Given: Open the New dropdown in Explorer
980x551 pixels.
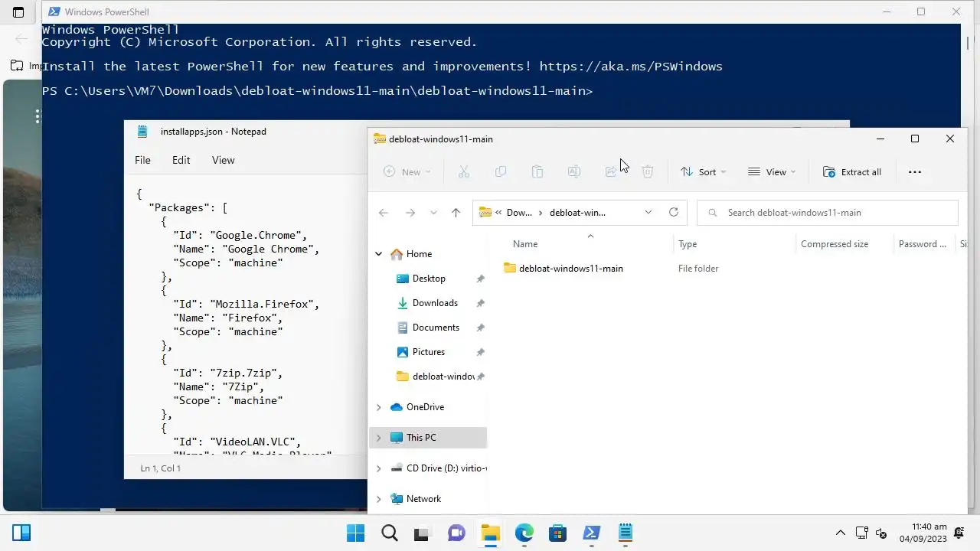Looking at the screenshot, I should [407, 172].
